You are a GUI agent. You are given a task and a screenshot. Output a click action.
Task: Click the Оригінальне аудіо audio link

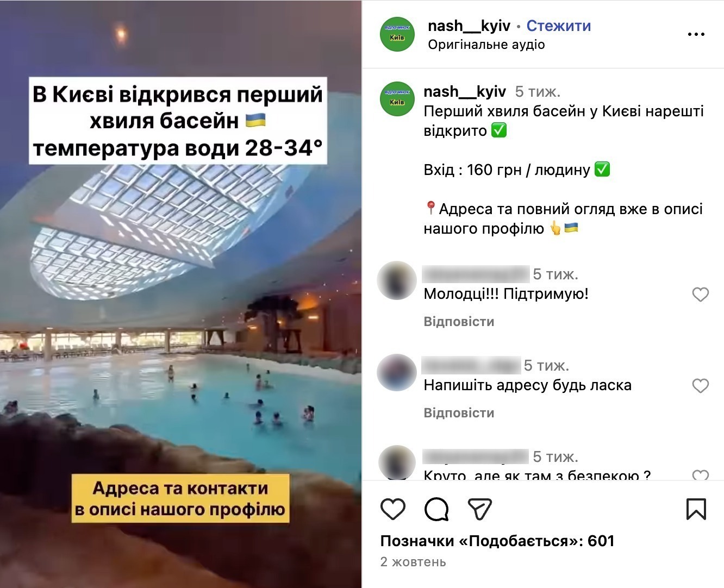click(486, 45)
